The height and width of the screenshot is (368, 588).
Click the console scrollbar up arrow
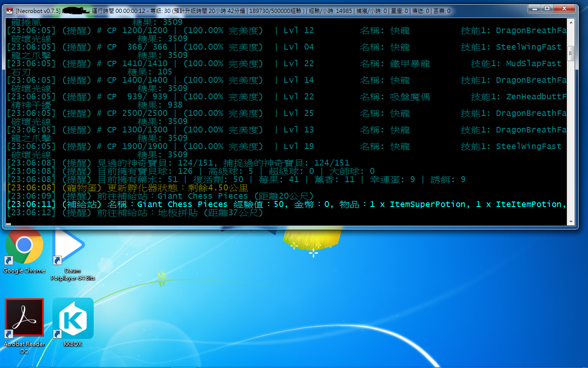(571, 22)
